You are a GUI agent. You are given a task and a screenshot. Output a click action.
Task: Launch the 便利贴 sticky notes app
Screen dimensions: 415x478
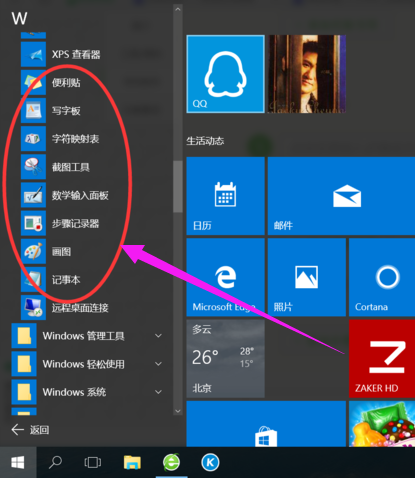[90, 82]
